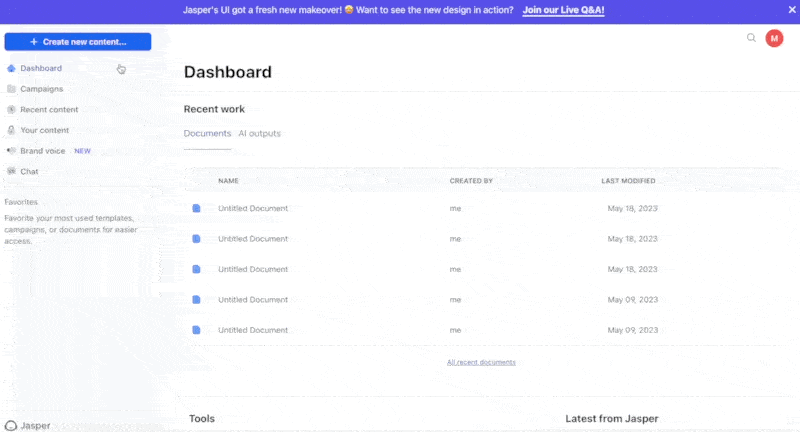Click the NAME column header
This screenshot has height=432, width=800.
tap(228, 181)
